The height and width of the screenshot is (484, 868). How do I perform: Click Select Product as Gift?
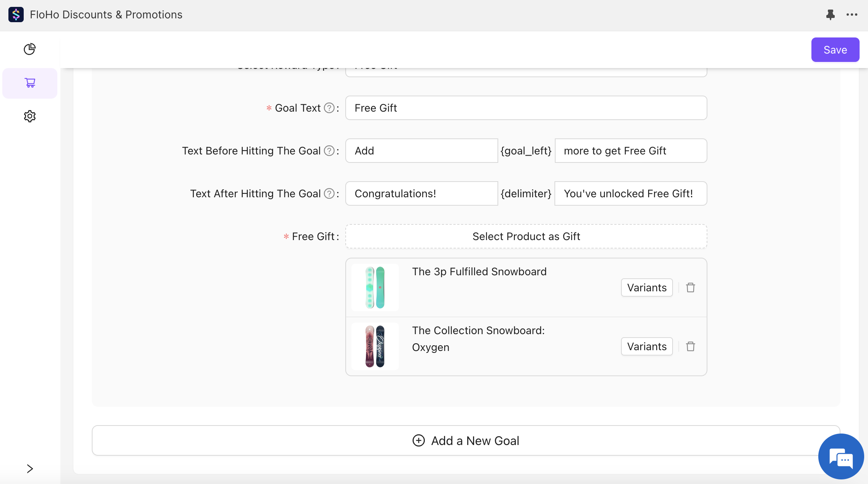point(526,236)
